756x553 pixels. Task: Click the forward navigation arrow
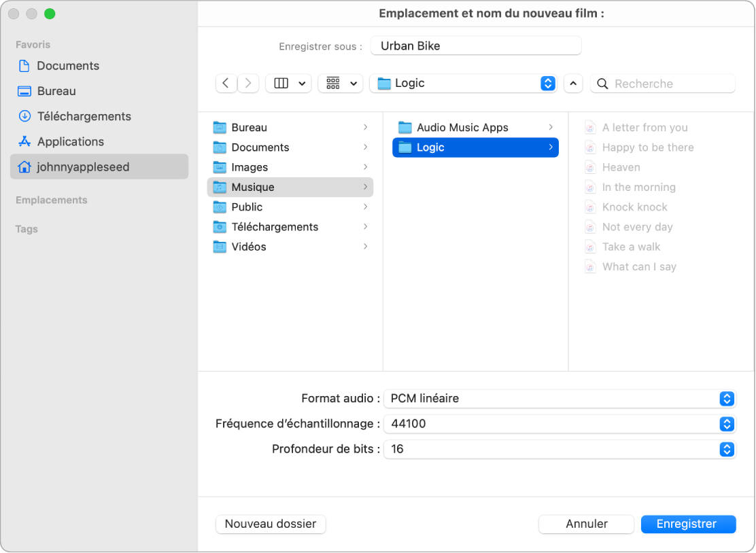(x=248, y=84)
